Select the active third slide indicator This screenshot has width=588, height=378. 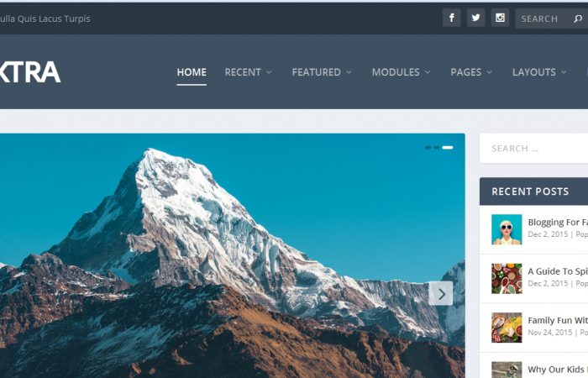[x=448, y=147]
